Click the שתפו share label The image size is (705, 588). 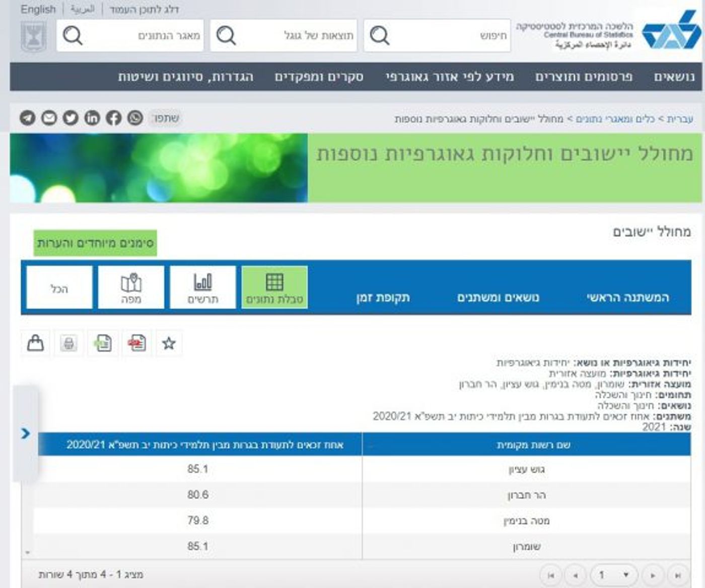167,118
